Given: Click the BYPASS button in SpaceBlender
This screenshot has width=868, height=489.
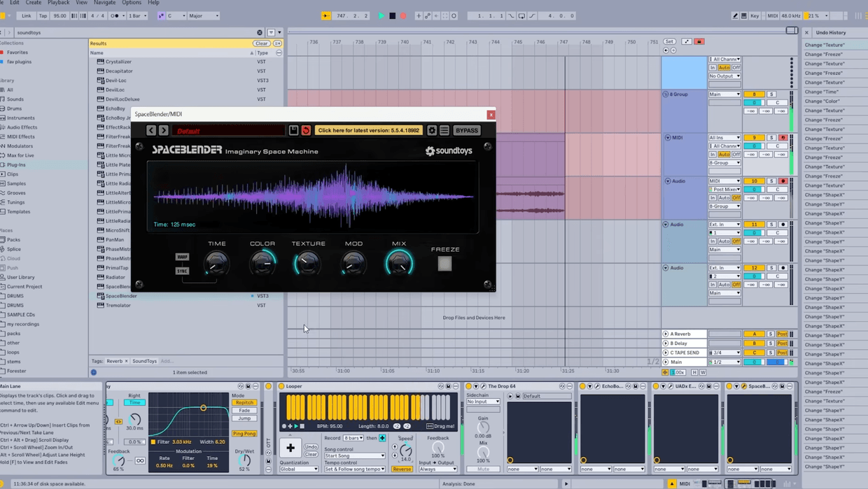Looking at the screenshot, I should tap(467, 130).
